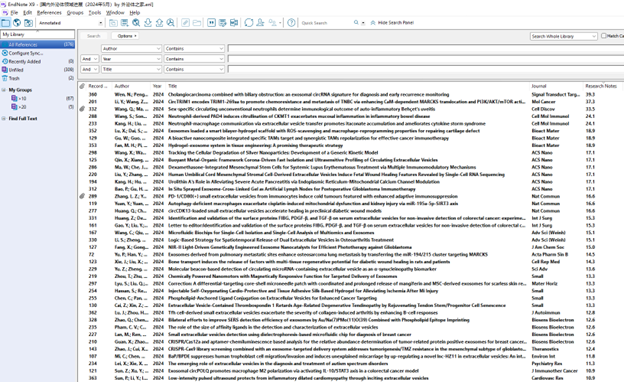The width and height of the screenshot is (624, 382).
Task: Switch to Online Search mode globe icon
Action: (17, 23)
